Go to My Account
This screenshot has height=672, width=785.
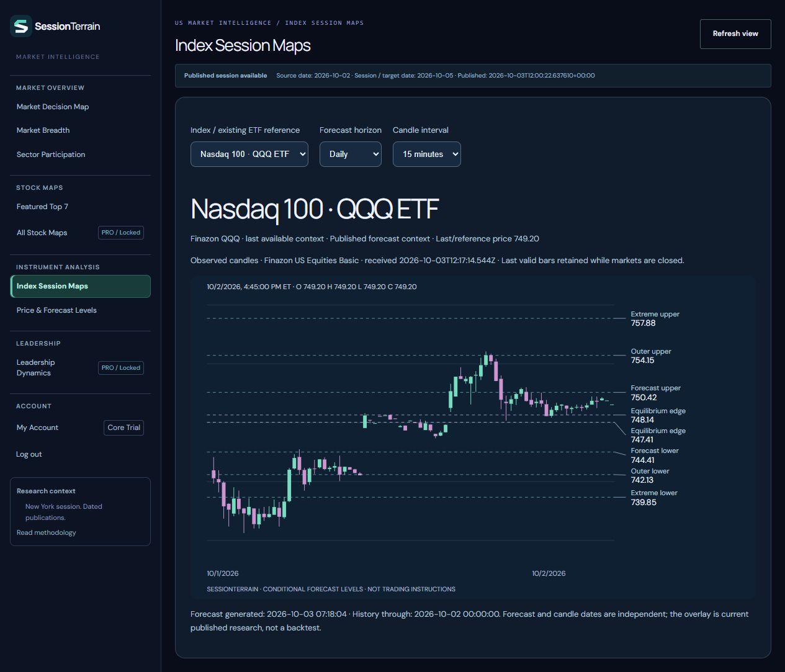click(37, 428)
